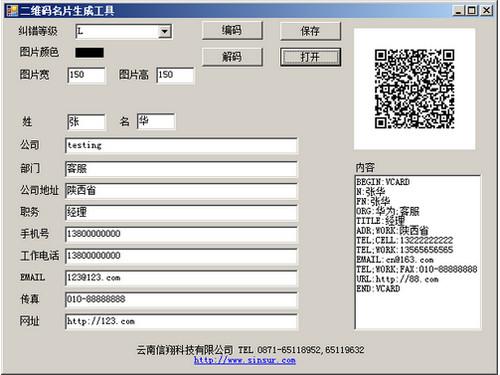
Task: Click inside the 内容 vCard text box
Action: (x=418, y=252)
